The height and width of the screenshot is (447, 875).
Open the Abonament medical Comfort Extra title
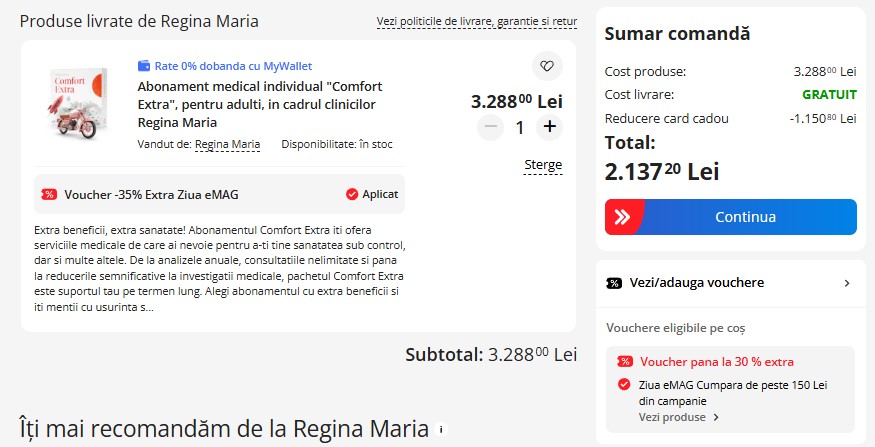click(x=260, y=104)
